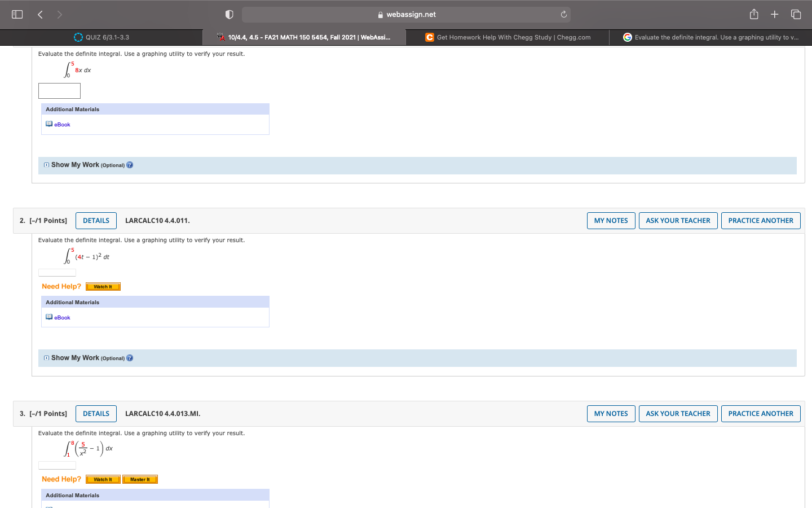Click the Show My Work help question mark icon

pyautogui.click(x=130, y=164)
